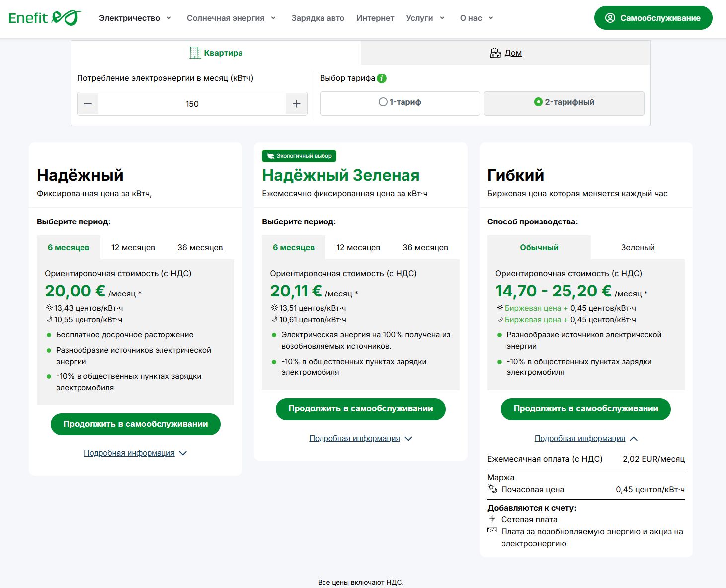Click the user icon in Самообслуживание button

(610, 18)
